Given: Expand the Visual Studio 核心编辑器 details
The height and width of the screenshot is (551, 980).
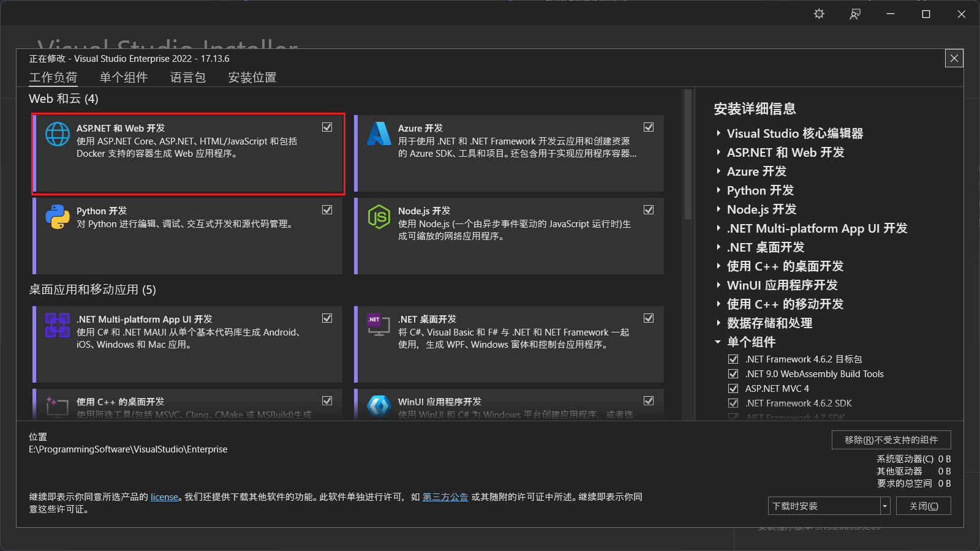Looking at the screenshot, I should click(718, 133).
